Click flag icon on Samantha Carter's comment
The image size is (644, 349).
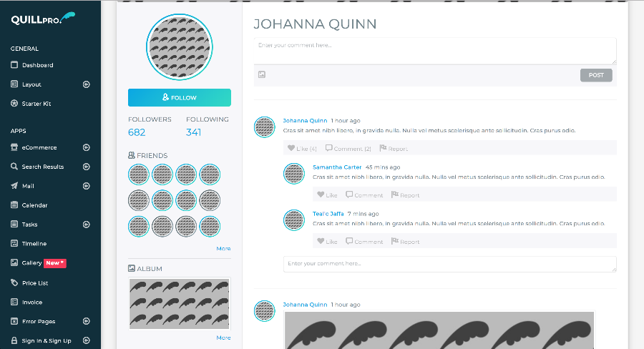coord(395,195)
